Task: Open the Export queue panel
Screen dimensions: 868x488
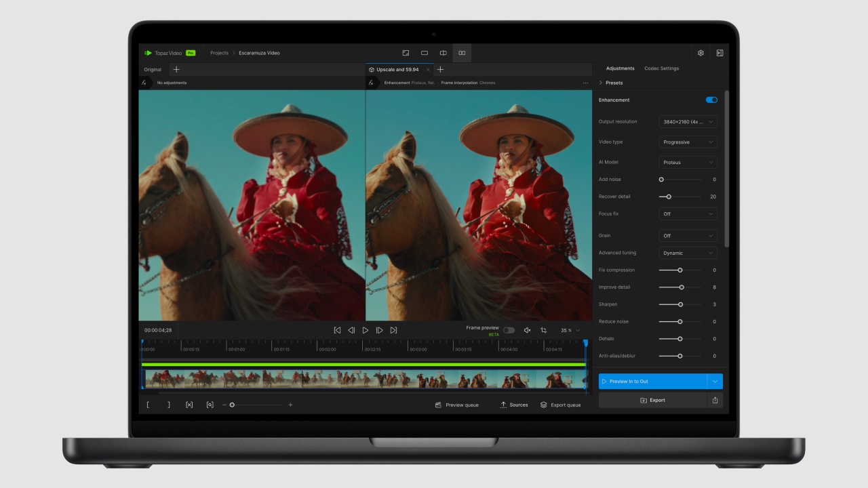Action: [x=561, y=405]
